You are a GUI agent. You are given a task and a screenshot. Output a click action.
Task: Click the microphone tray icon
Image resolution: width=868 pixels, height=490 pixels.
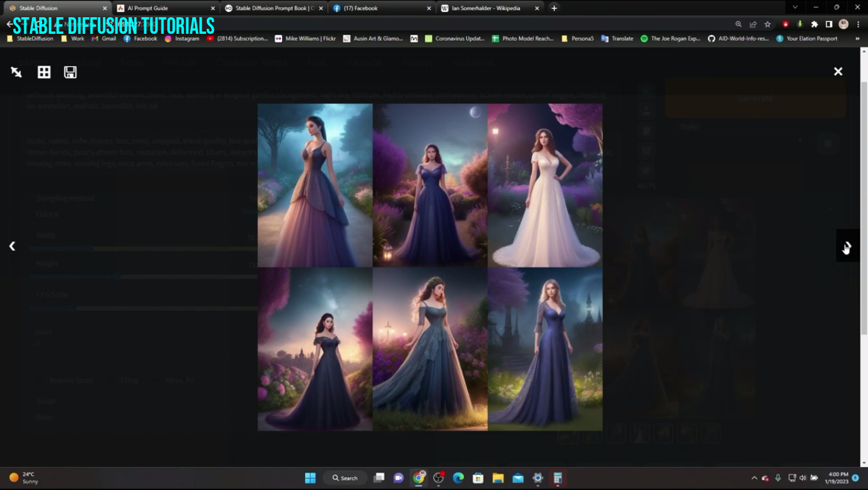pos(778,478)
